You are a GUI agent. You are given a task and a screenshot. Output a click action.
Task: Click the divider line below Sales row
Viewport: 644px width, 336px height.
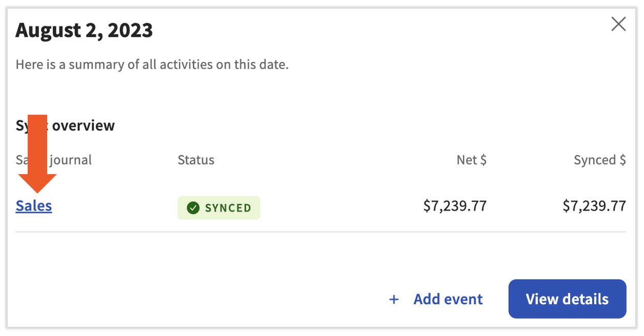tap(320, 232)
